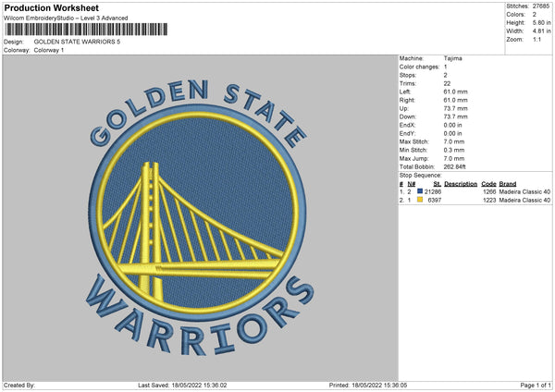The height and width of the screenshot is (392, 555).
Task: Click the N# column header
Action: (412, 184)
